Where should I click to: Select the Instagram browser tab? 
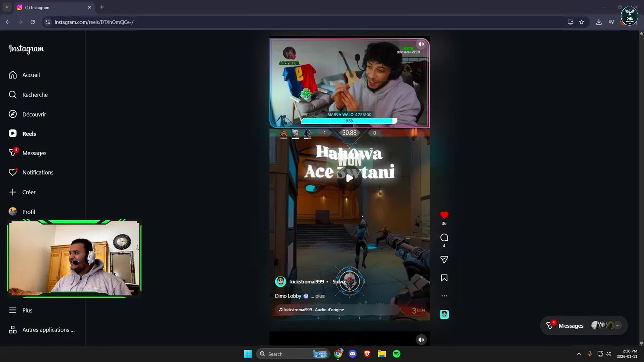[54, 7]
